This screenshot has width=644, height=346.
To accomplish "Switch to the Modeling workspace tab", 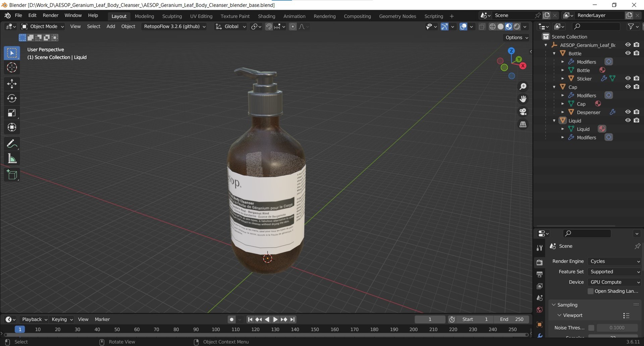I will [144, 16].
